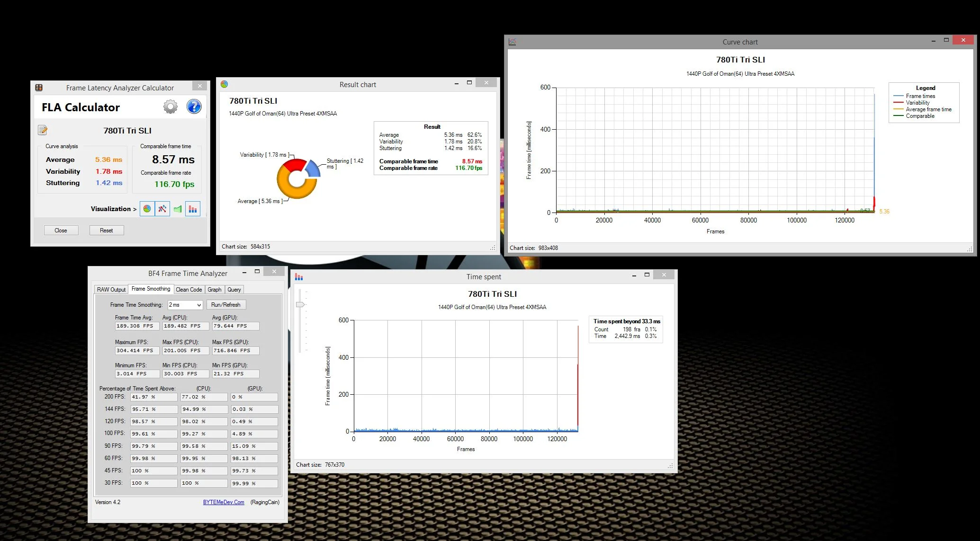
Task: Click Result chart resize grip corner
Action: [493, 248]
